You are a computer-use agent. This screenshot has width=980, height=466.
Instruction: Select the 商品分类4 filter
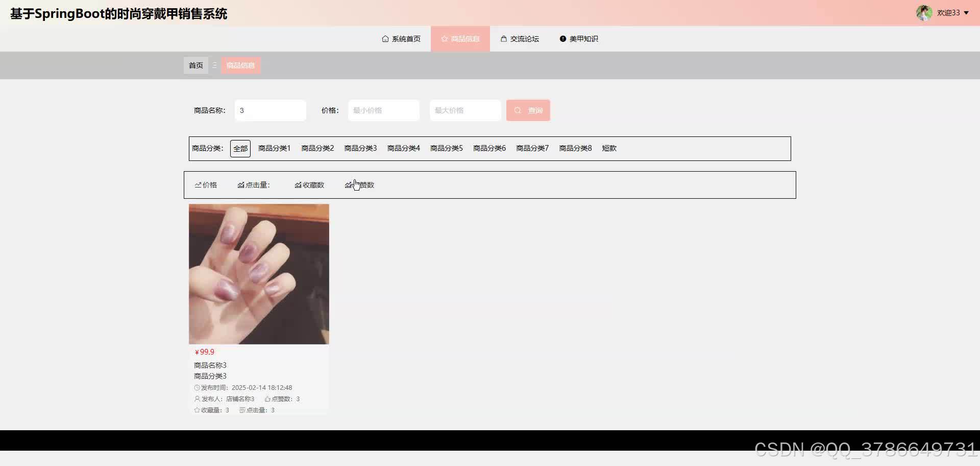[x=403, y=148]
